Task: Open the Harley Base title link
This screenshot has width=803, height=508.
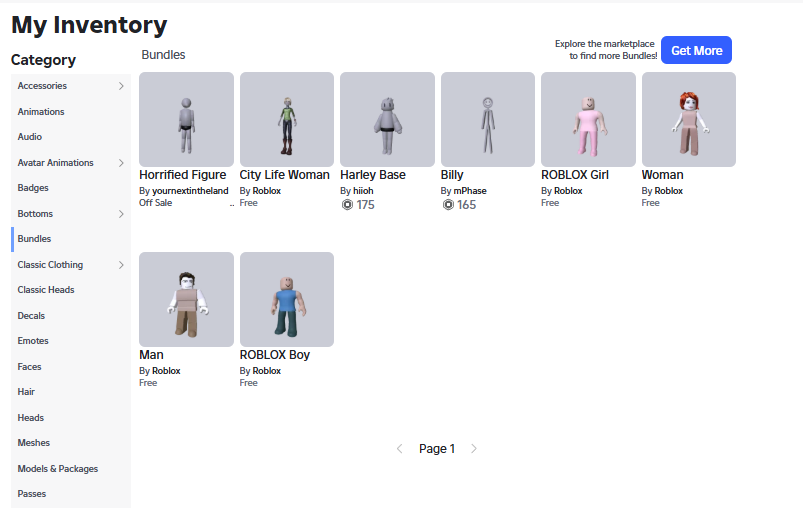Action: (x=373, y=175)
